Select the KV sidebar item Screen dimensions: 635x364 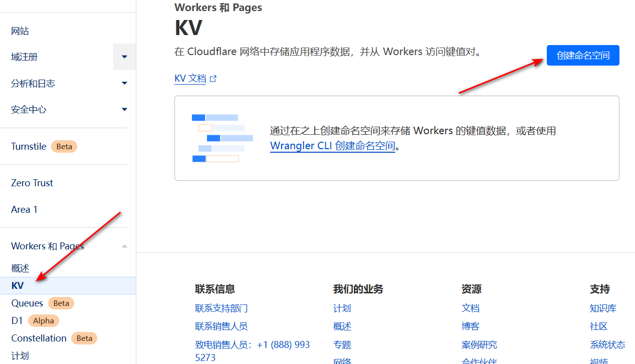tap(68, 286)
